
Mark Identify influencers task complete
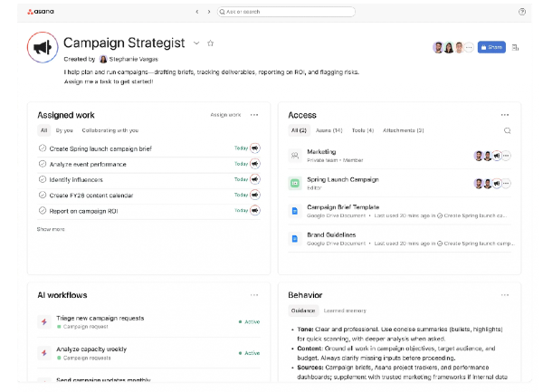click(x=43, y=179)
